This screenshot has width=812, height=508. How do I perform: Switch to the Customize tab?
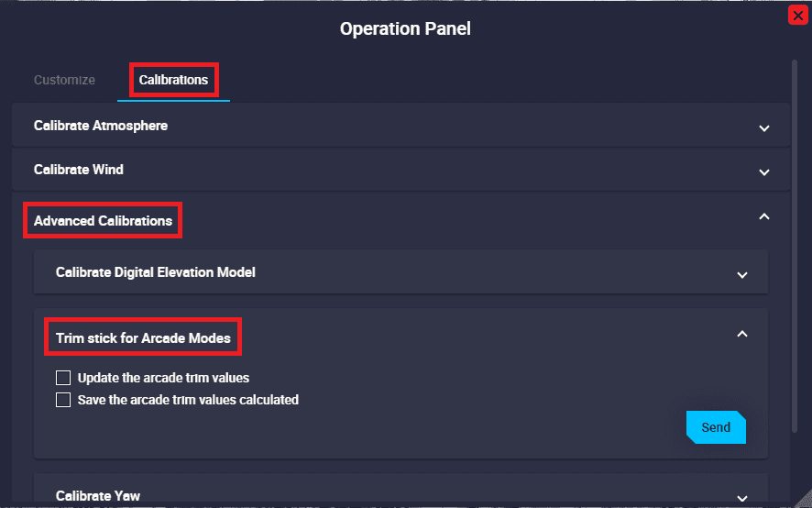tap(64, 80)
